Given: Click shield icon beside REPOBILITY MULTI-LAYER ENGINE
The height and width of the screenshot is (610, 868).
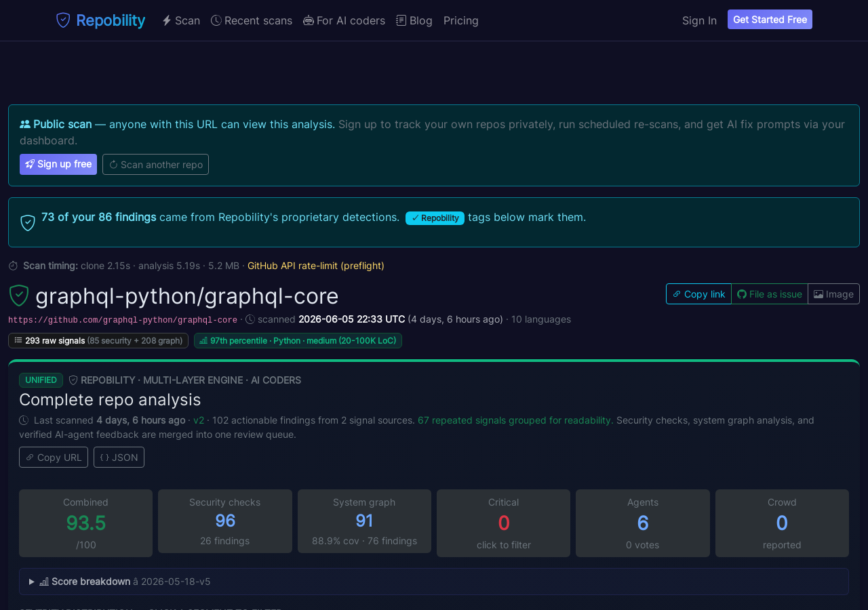Looking at the screenshot, I should (x=73, y=380).
